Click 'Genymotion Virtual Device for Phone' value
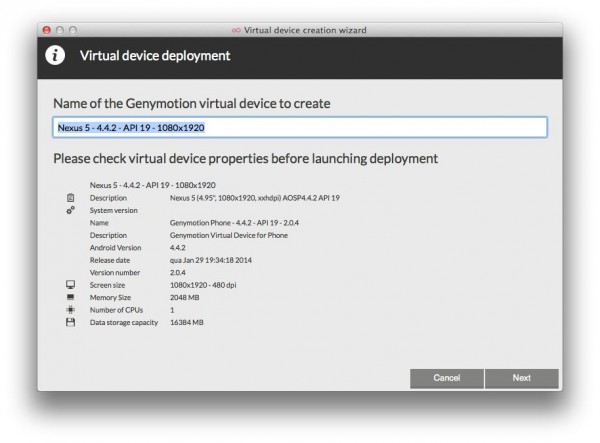This screenshot has width=600, height=443. click(229, 235)
